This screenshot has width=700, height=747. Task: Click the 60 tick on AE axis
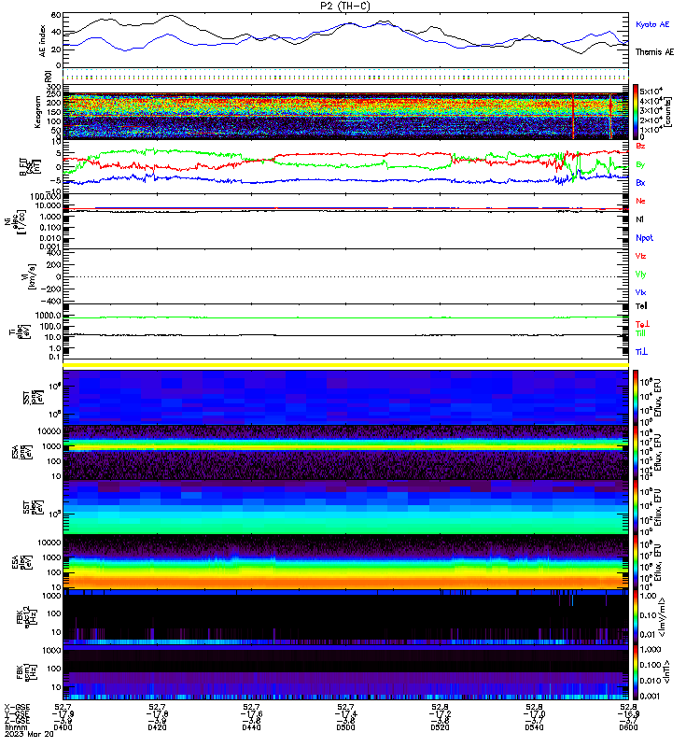coord(56,16)
